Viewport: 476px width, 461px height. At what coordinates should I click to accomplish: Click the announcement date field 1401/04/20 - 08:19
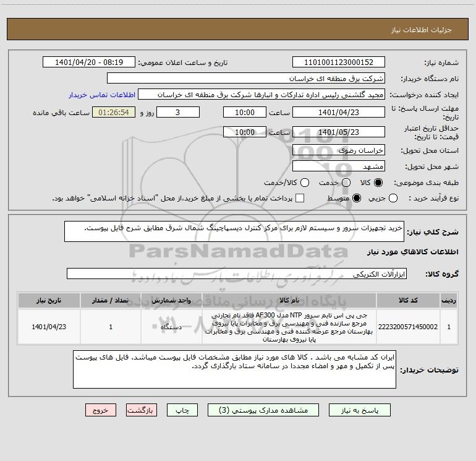[89, 62]
